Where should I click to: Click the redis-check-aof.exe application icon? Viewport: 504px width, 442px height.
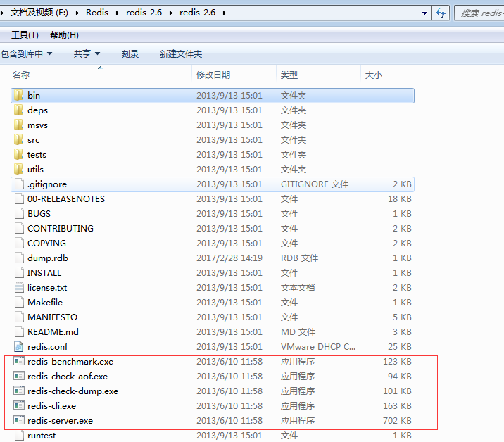click(19, 376)
